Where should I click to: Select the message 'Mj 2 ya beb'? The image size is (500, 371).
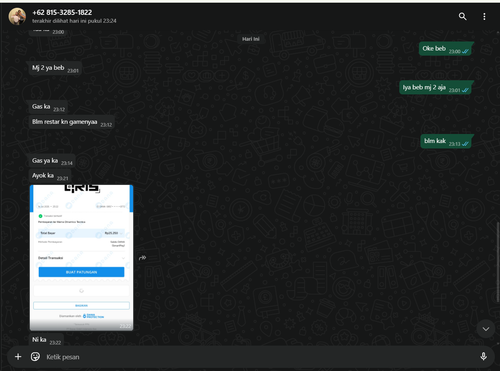coord(55,68)
